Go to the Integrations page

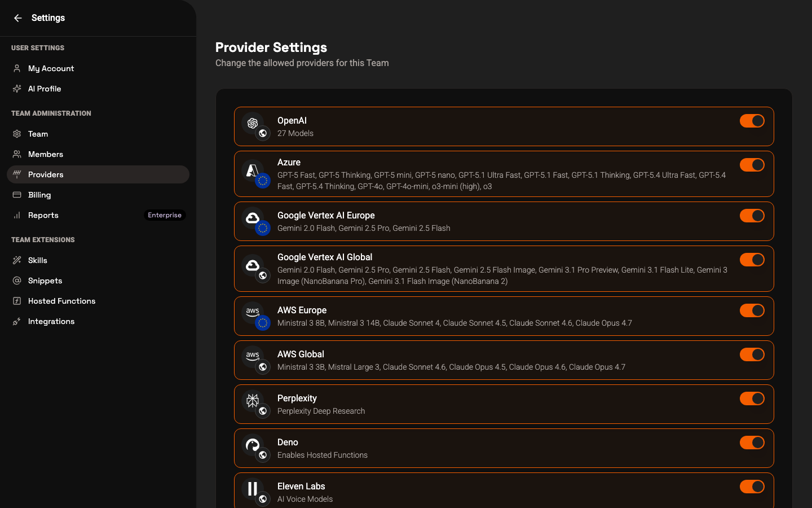pyautogui.click(x=98, y=321)
